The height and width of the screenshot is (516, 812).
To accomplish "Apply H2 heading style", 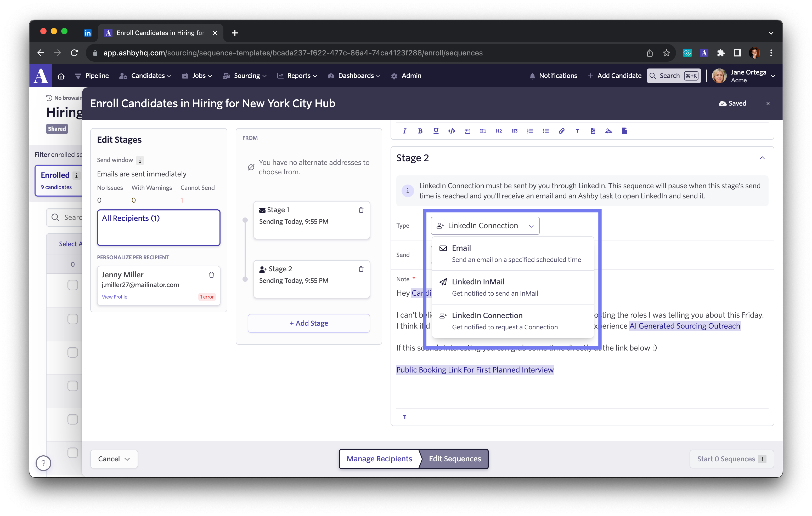I will tap(498, 131).
